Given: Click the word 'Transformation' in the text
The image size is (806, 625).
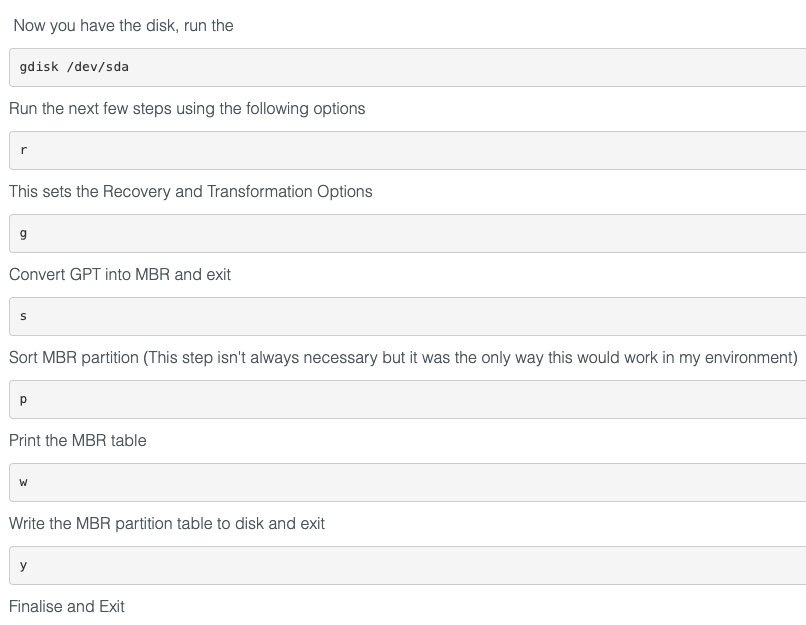Looking at the screenshot, I should 260,191.
